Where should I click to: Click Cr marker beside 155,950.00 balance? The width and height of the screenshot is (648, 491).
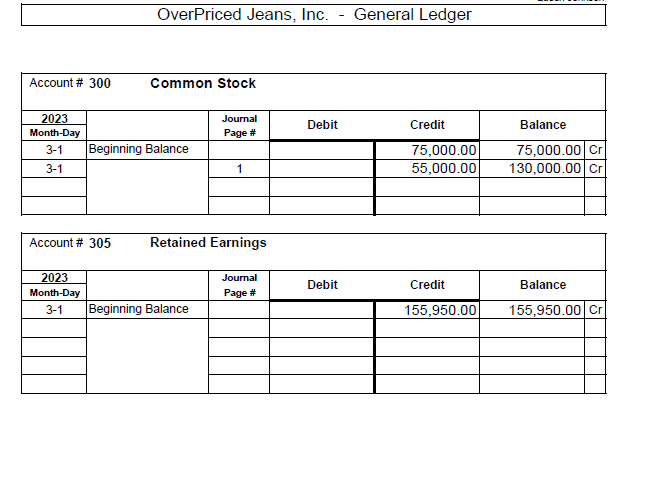[x=595, y=310]
